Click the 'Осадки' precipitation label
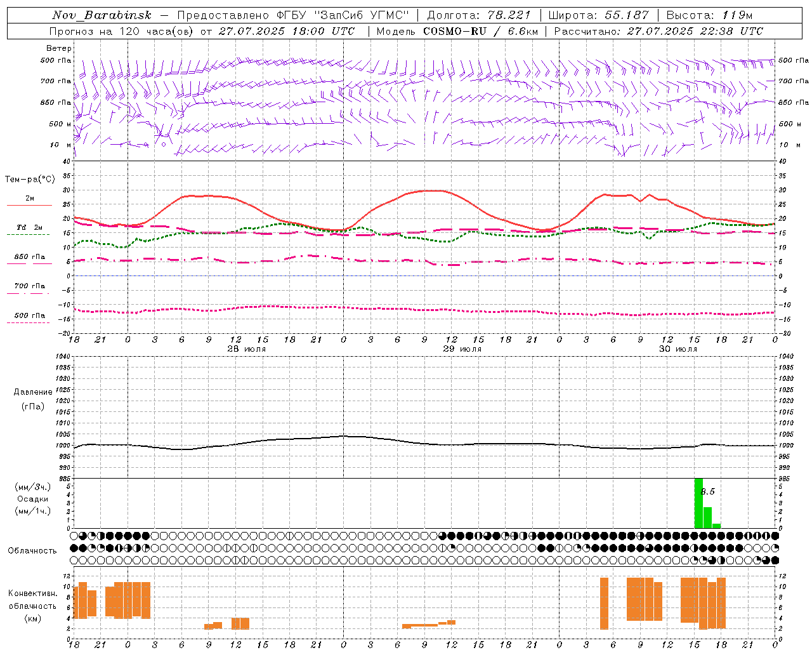Image resolution: width=812 pixels, height=650 pixels. tap(33, 499)
